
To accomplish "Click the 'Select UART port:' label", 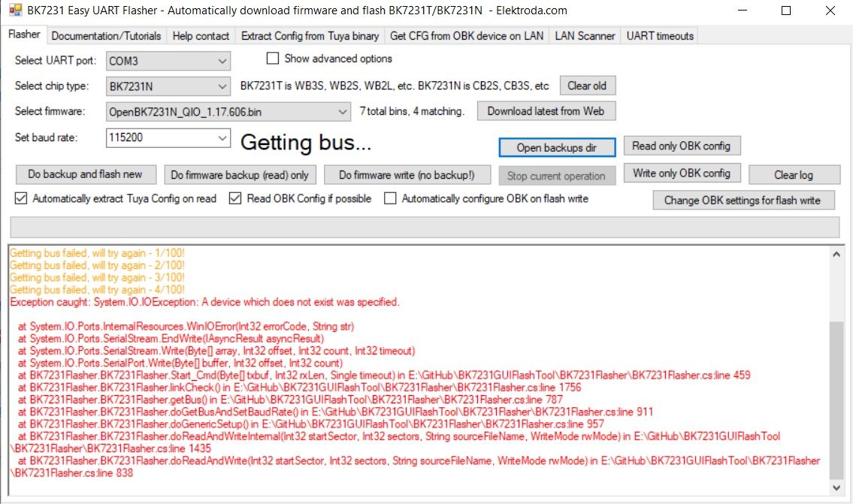I will (x=56, y=60).
